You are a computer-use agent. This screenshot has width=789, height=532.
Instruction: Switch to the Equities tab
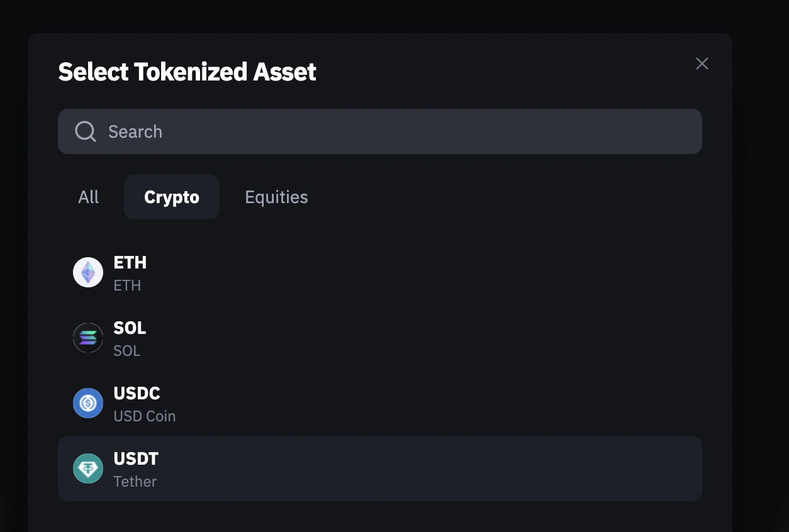[x=276, y=197]
